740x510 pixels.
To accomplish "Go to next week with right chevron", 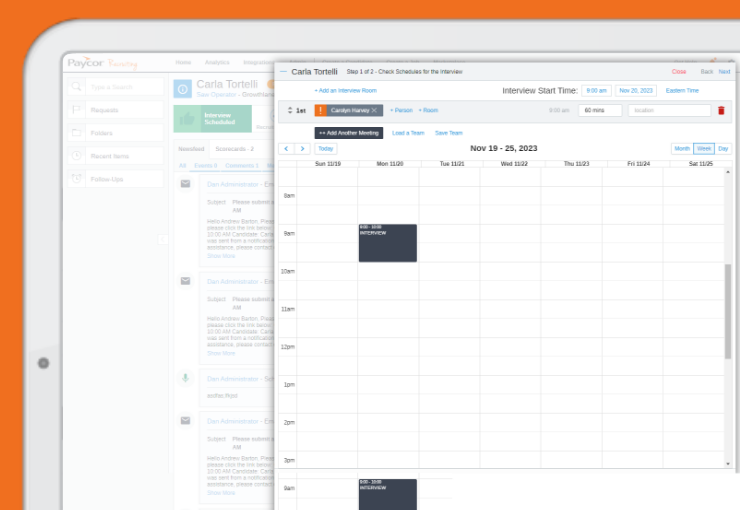I will tap(302, 149).
